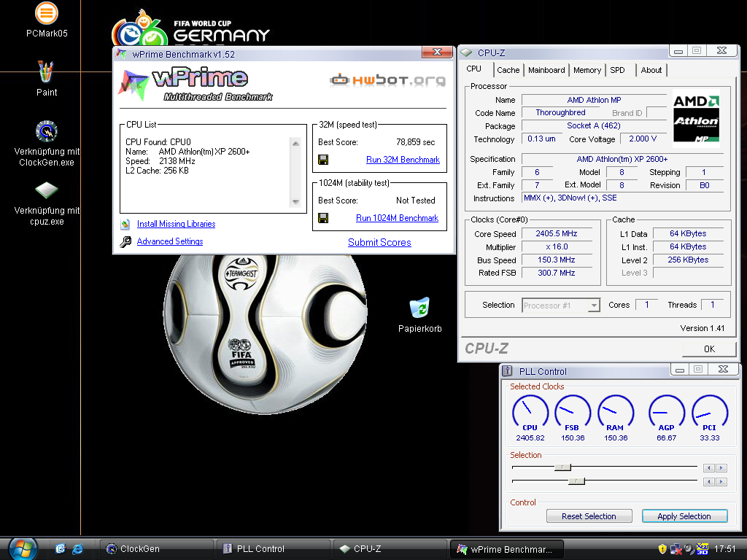Click the AMD Athlon MP logo in CPU-Z
This screenshot has width=747, height=560.
click(695, 119)
